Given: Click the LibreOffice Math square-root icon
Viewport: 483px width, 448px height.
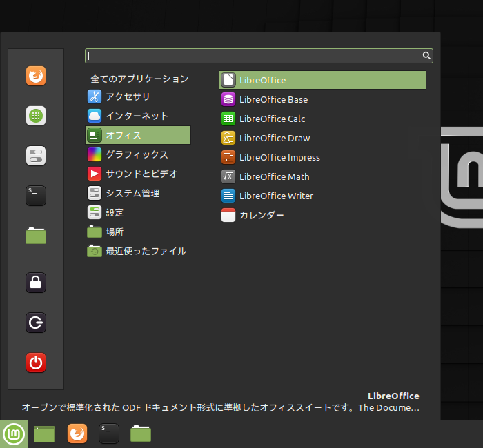Looking at the screenshot, I should coord(228,176).
